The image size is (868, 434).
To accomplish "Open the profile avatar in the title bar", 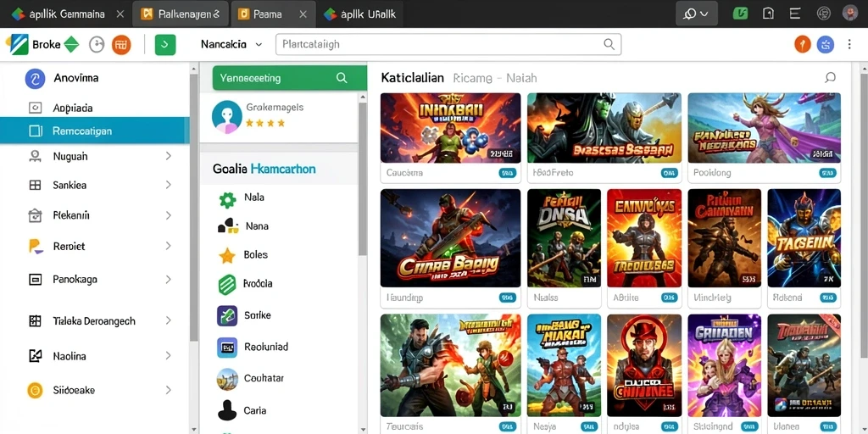I will click(x=849, y=14).
